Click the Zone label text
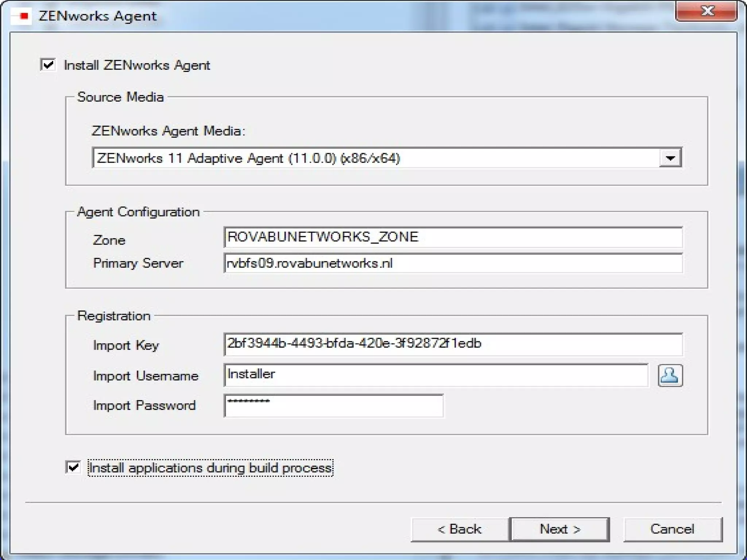Viewport: 747px width, 560px height. 109,240
